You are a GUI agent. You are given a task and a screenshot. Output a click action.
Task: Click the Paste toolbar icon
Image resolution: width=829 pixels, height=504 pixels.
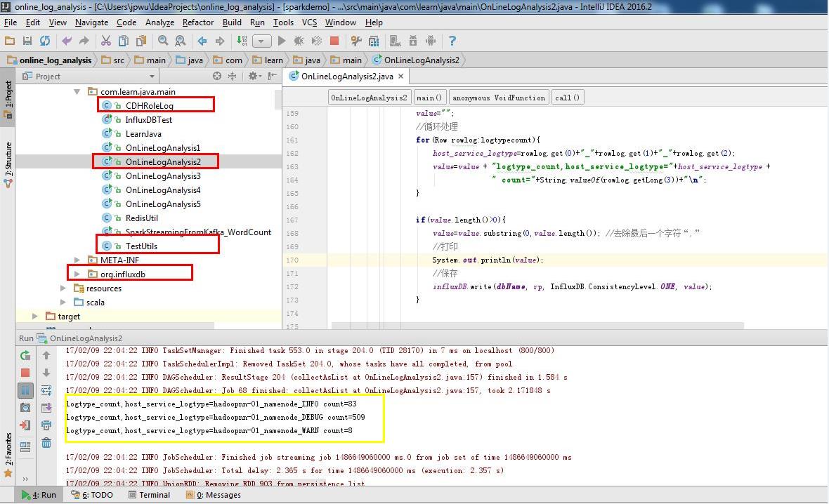(x=141, y=41)
